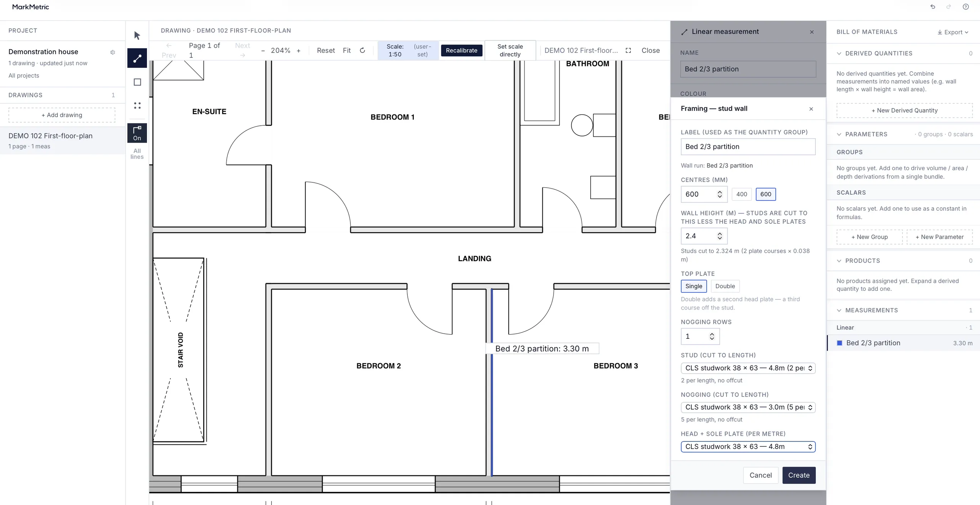This screenshot has width=980, height=505.
Task: Click the Recalibrate button
Action: (x=461, y=51)
